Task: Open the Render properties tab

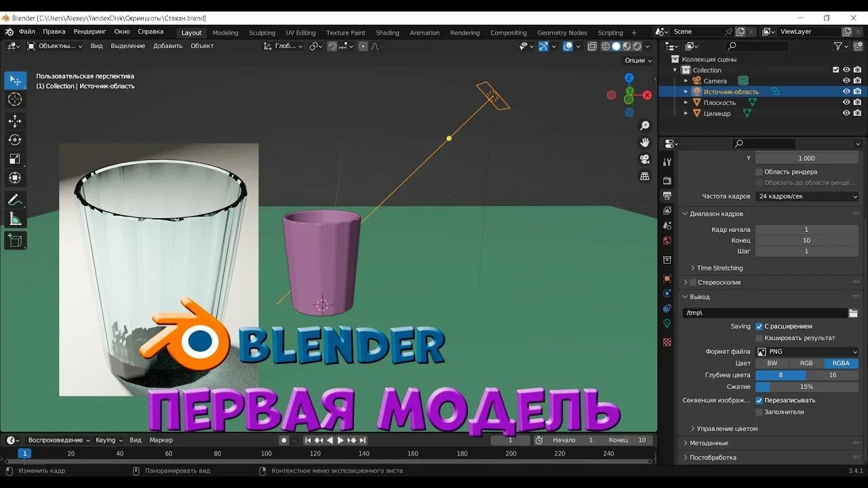Action: [x=667, y=180]
